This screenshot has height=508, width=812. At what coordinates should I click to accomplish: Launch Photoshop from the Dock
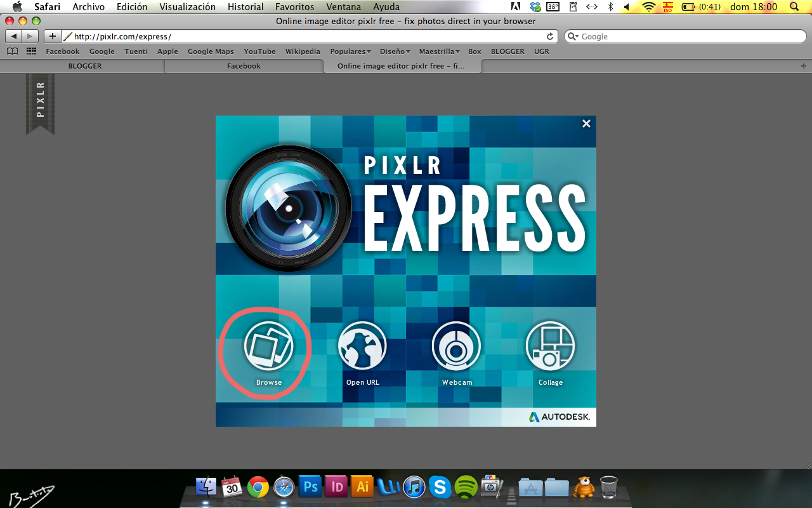[310, 487]
